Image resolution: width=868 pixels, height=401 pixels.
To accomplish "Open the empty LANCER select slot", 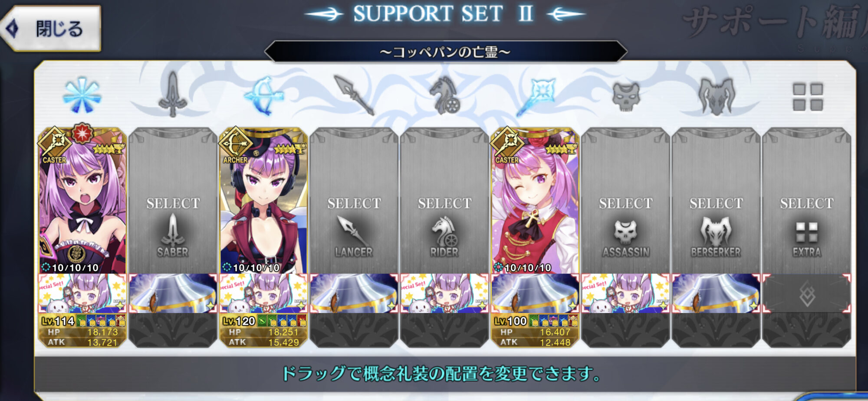I will pyautogui.click(x=354, y=201).
